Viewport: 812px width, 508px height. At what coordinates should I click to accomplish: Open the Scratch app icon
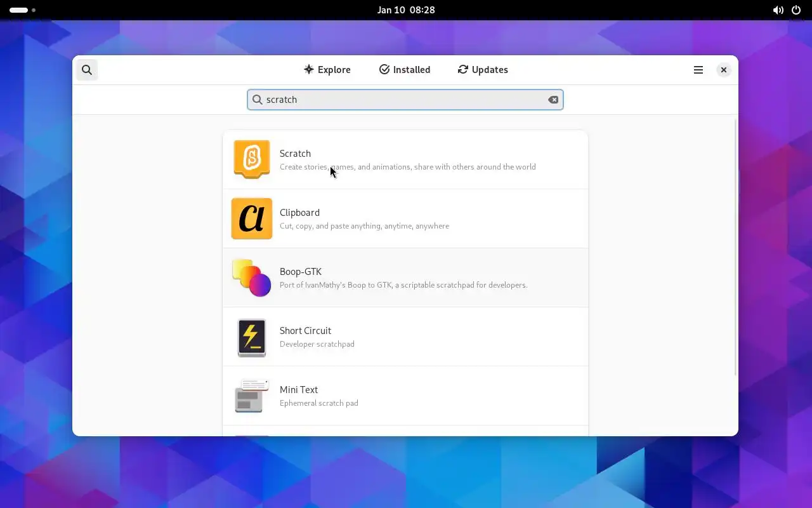pyautogui.click(x=252, y=159)
